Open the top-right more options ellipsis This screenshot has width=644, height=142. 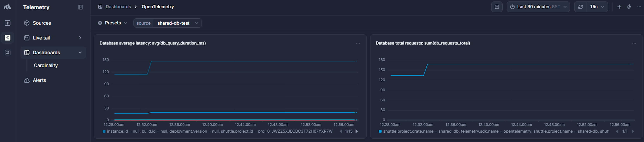click(x=639, y=7)
